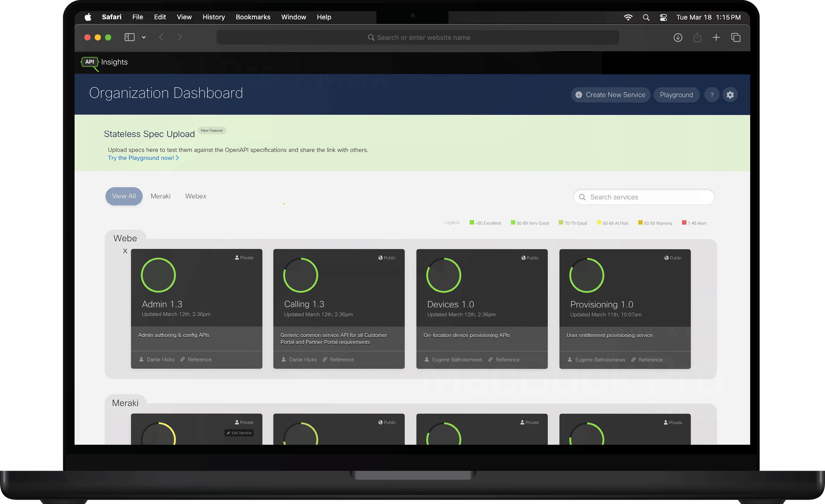Screen dimensions: 825x504
Task: Click Private badge on Admin 1.3 card
Action: click(244, 258)
